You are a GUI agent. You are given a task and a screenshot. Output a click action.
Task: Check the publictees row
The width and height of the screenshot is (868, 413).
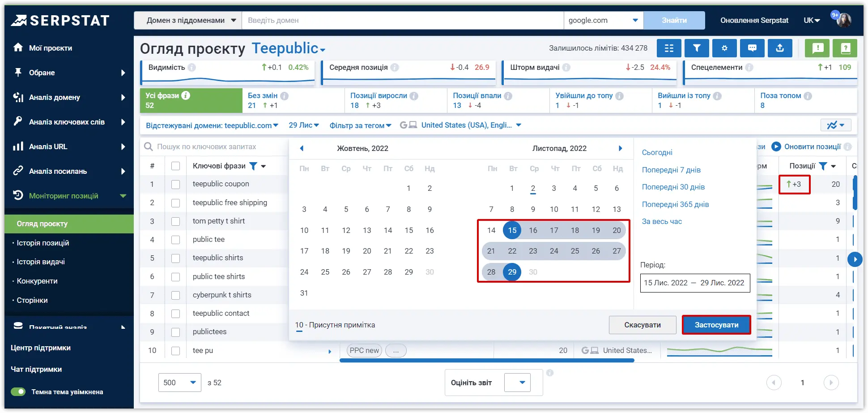(x=176, y=332)
